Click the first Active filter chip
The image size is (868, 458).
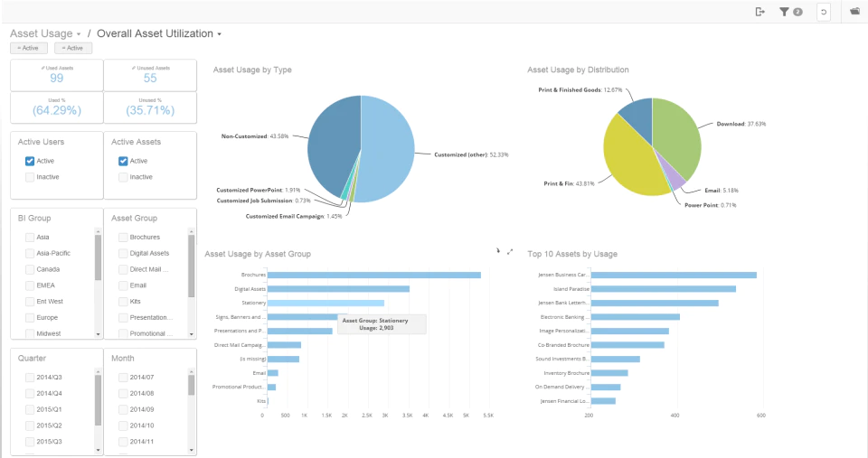29,48
